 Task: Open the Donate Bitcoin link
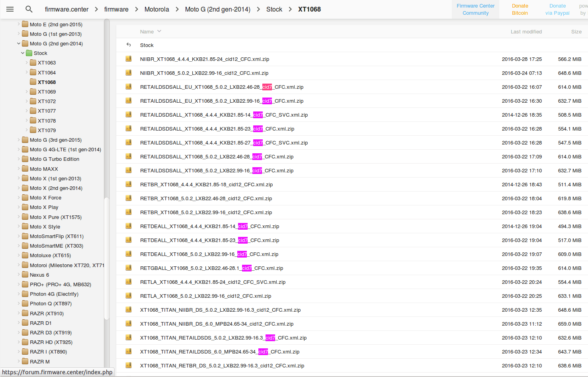520,10
